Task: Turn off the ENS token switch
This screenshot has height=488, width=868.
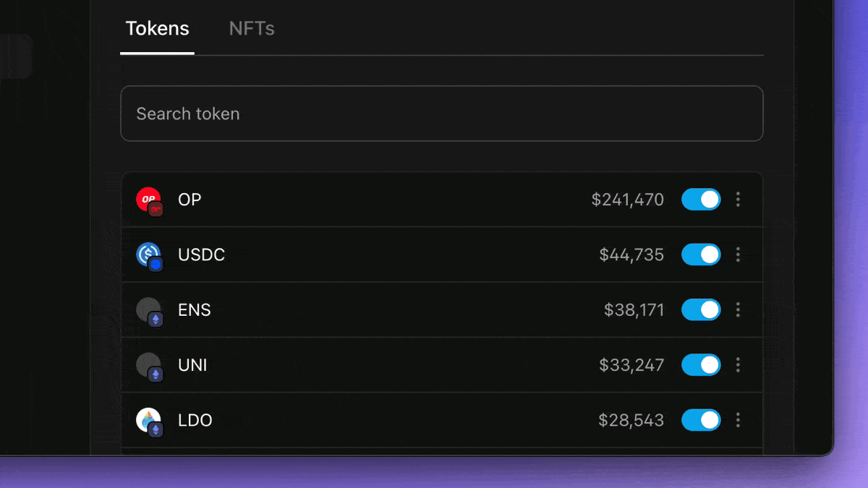Action: coord(701,310)
